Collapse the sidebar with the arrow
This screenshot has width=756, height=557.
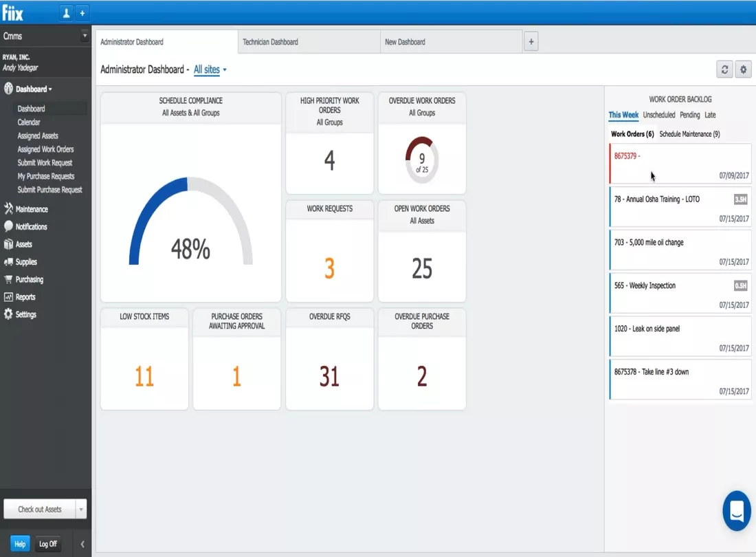(82, 544)
